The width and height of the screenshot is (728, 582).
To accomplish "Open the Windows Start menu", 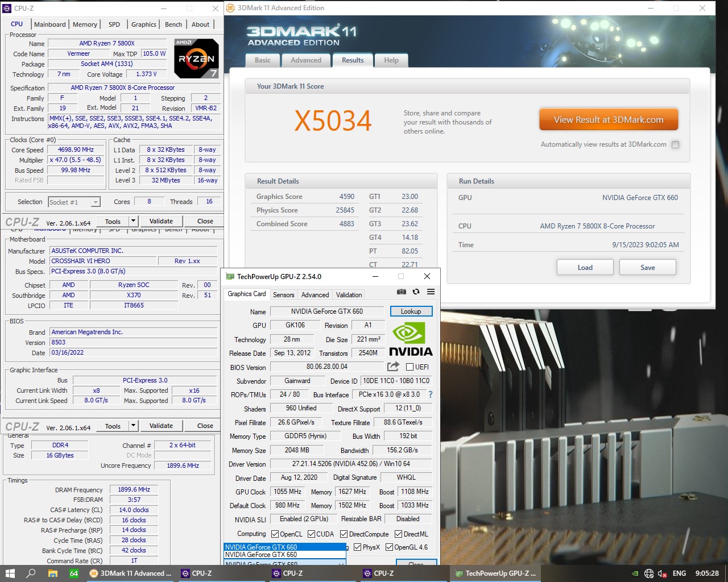I will [x=10, y=573].
